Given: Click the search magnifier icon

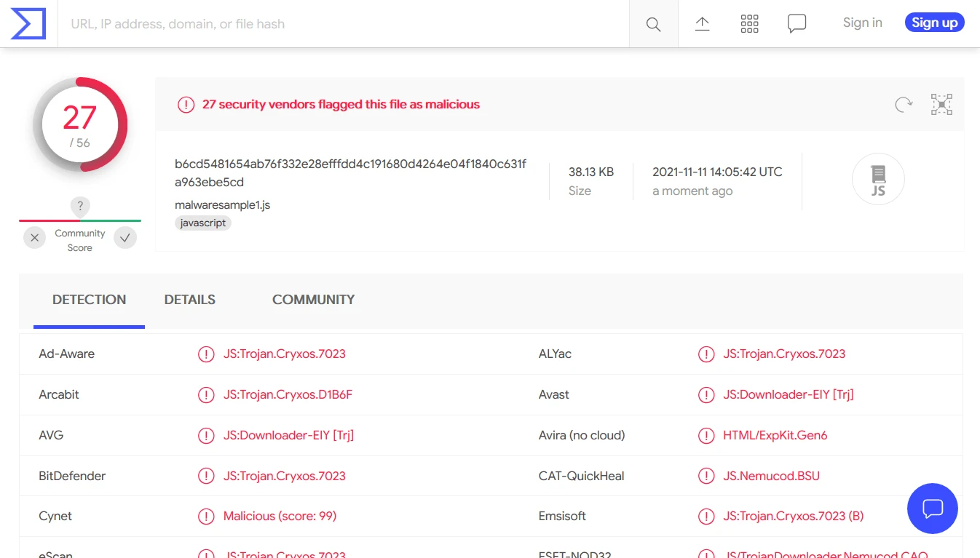Looking at the screenshot, I should click(x=653, y=24).
